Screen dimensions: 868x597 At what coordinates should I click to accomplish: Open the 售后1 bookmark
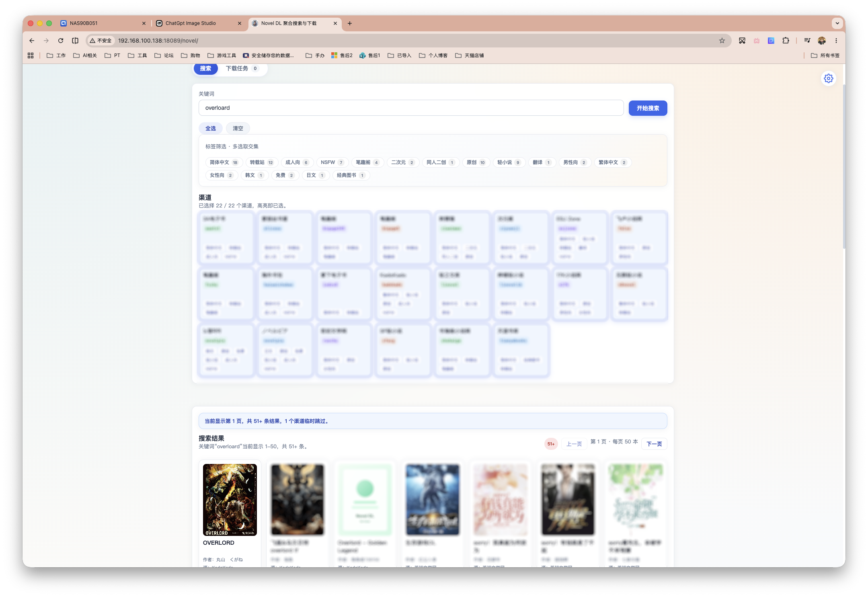tap(369, 55)
